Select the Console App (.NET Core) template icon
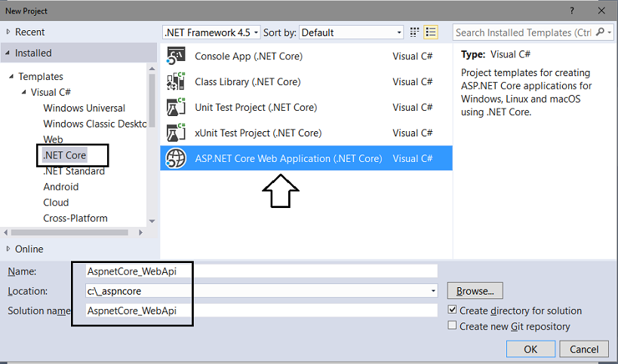Viewport: 618px width, 364px height. (x=176, y=56)
